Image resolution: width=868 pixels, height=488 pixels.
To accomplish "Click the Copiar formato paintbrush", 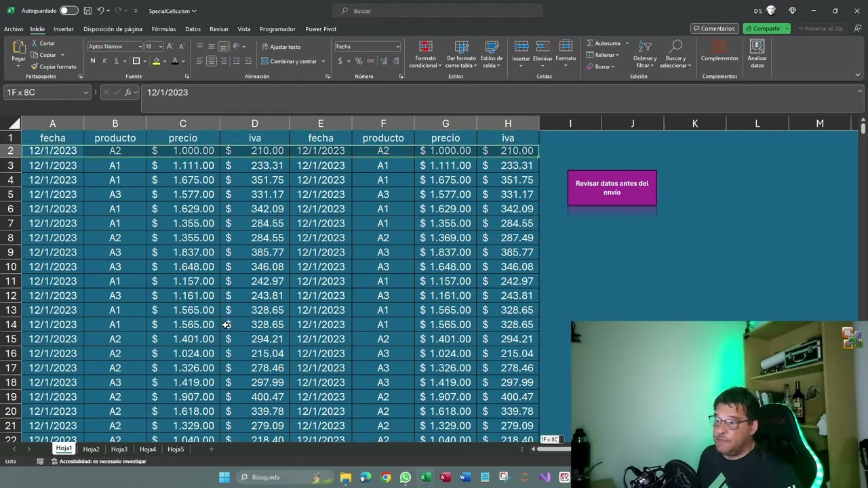I will point(35,66).
